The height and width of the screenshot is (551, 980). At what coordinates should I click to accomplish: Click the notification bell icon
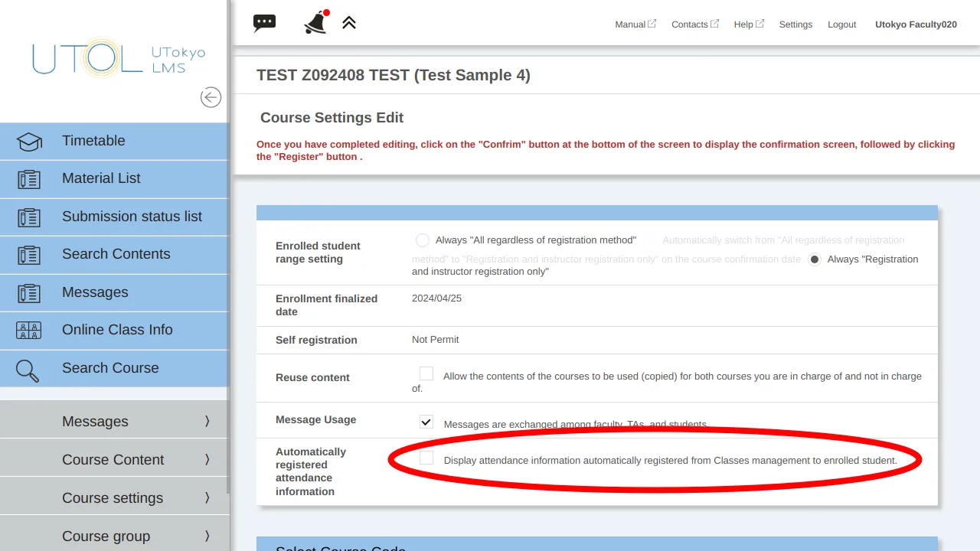pos(315,23)
